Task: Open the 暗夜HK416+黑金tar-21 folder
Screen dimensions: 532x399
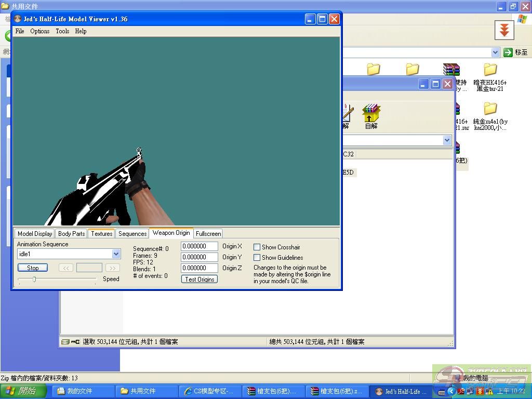Action: [490, 70]
